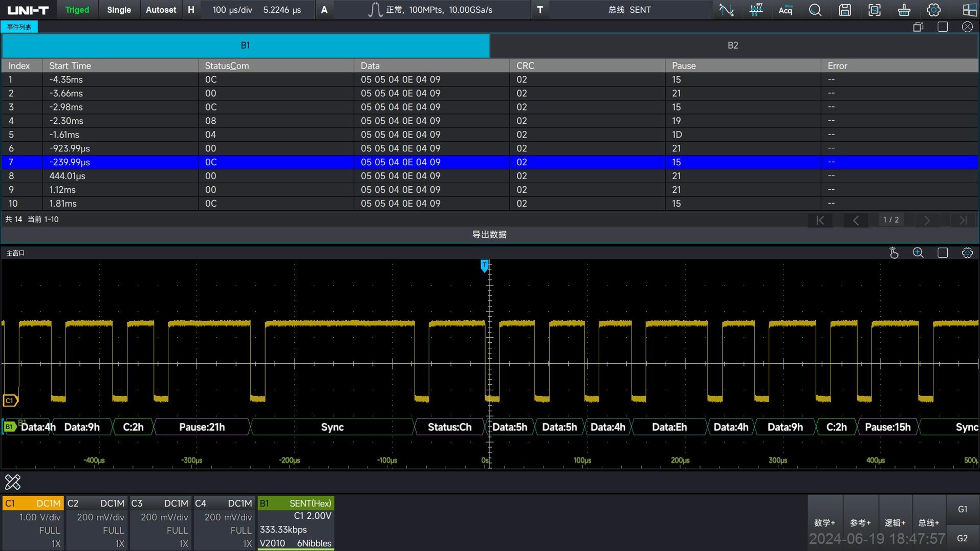This screenshot has width=980, height=551.
Task: Pop out the event list panel window
Action: (918, 27)
